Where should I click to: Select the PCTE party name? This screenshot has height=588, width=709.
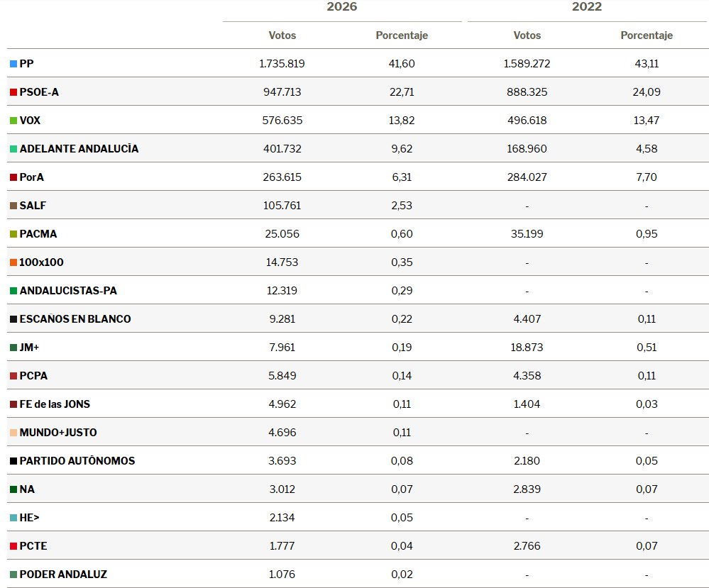[x=33, y=546]
